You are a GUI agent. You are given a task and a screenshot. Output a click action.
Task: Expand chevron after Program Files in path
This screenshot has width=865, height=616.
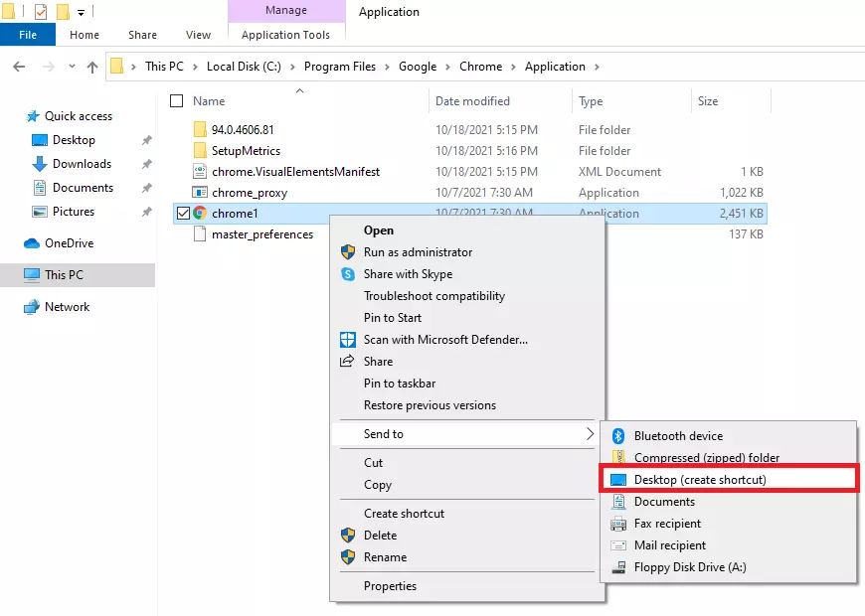point(388,67)
